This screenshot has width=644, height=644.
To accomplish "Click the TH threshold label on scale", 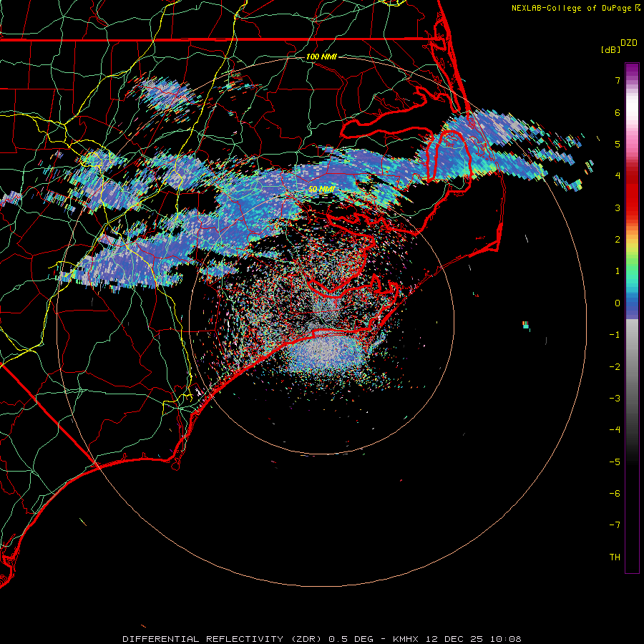I will [615, 557].
